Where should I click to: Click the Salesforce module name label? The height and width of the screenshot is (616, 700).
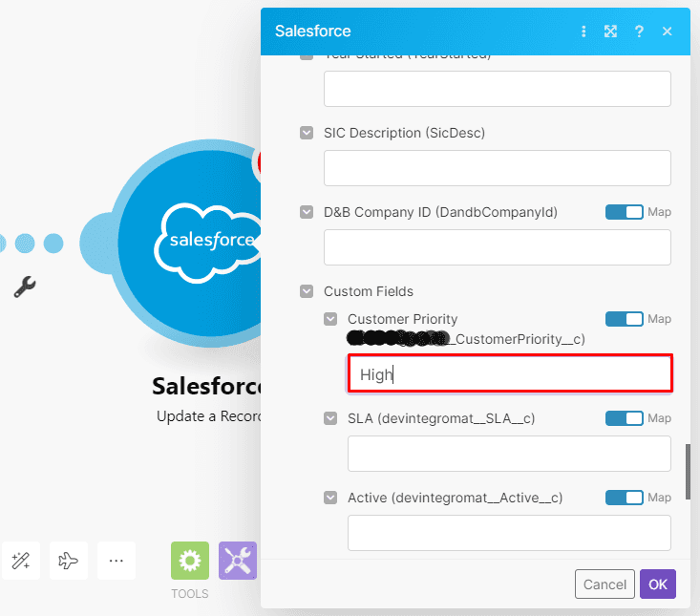[x=207, y=386]
